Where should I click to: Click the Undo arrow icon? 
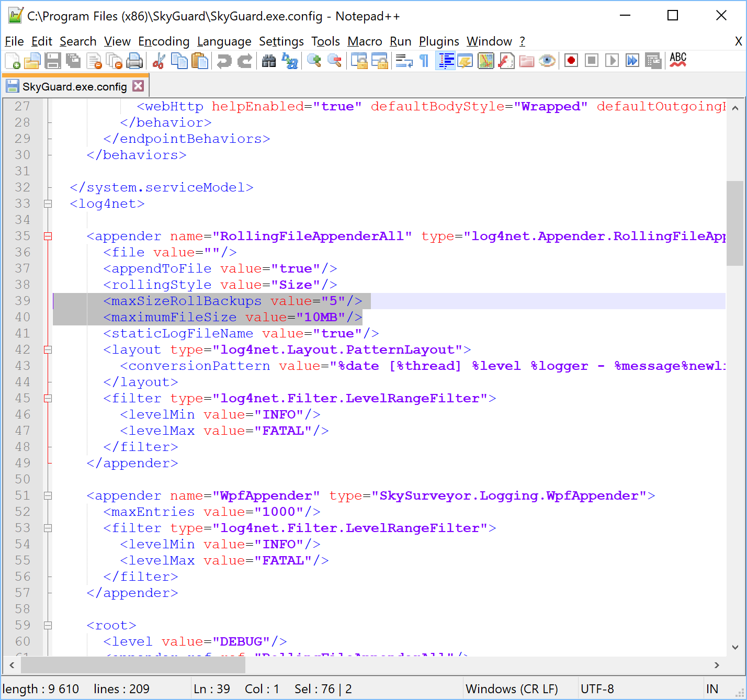pos(224,61)
